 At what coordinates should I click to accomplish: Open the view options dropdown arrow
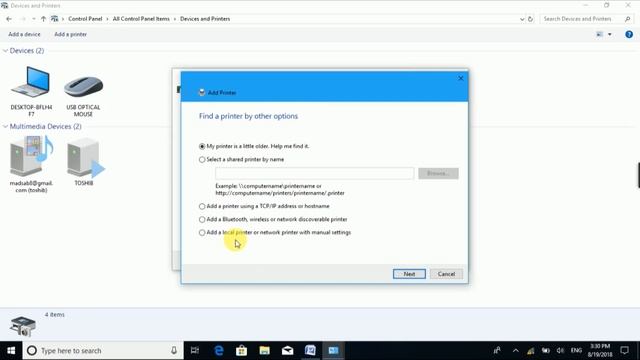click(x=609, y=34)
